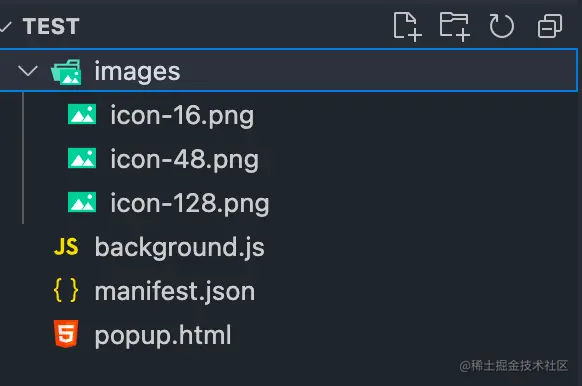This screenshot has width=582, height=386.
Task: Open icon-16.png file
Action: [x=182, y=116]
